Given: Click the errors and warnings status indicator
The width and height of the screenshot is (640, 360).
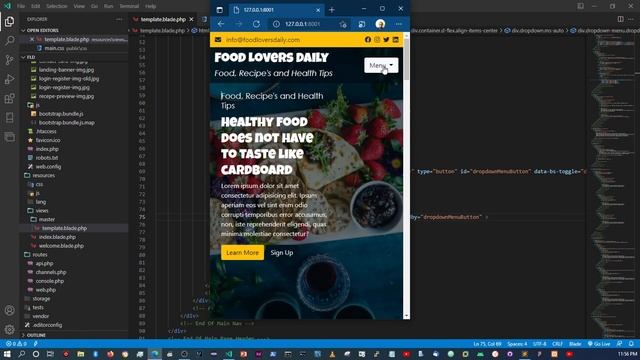Looking at the screenshot, I should pyautogui.click(x=16, y=344).
